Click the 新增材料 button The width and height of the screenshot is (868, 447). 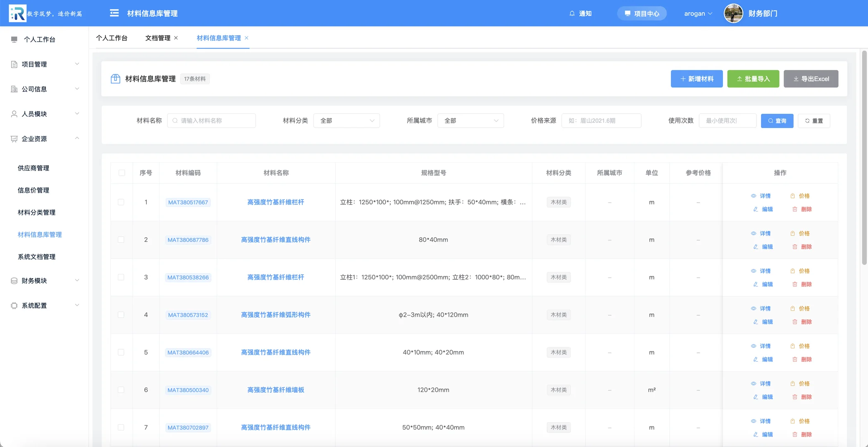(x=696, y=79)
